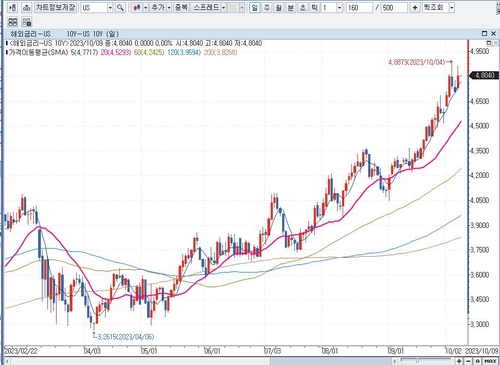Select the 월 monthly period toggle
The image size is (500, 365).
tap(279, 7)
